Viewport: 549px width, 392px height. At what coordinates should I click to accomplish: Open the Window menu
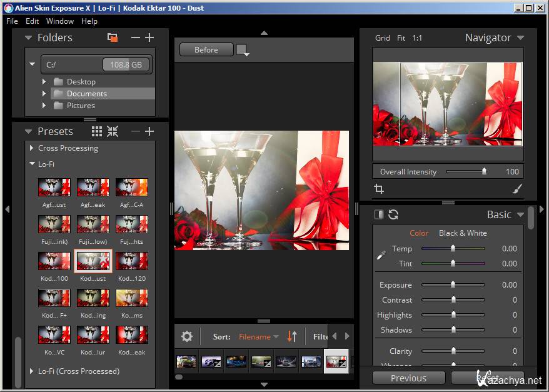tap(59, 21)
